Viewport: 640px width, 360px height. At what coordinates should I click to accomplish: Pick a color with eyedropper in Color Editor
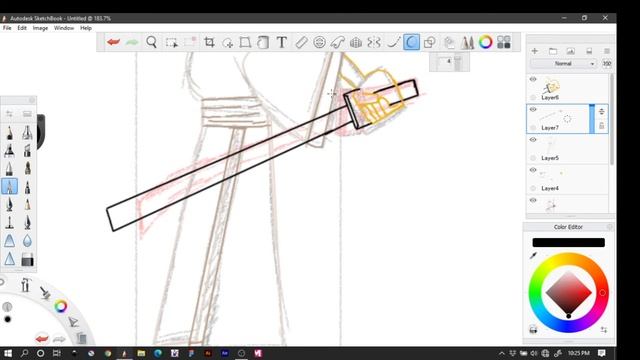(x=533, y=256)
